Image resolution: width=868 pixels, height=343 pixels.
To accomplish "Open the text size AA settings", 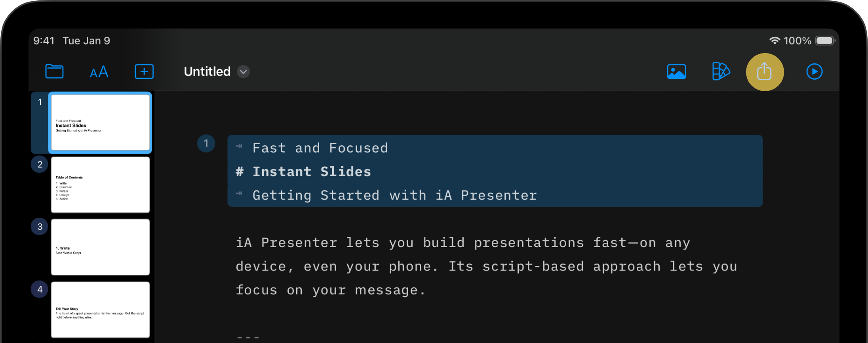I will (99, 72).
